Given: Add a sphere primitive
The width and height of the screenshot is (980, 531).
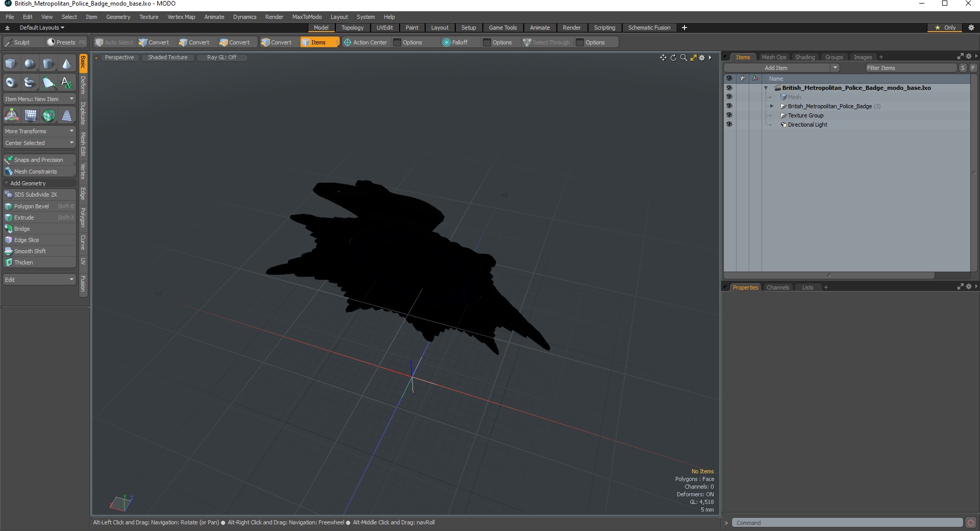Looking at the screenshot, I should pos(30,64).
